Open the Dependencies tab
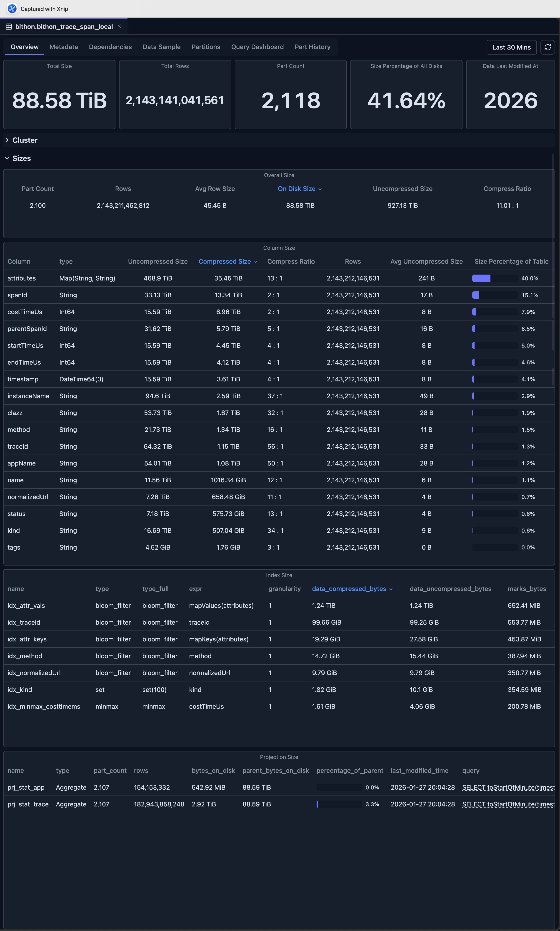This screenshot has height=931, width=560. click(110, 47)
